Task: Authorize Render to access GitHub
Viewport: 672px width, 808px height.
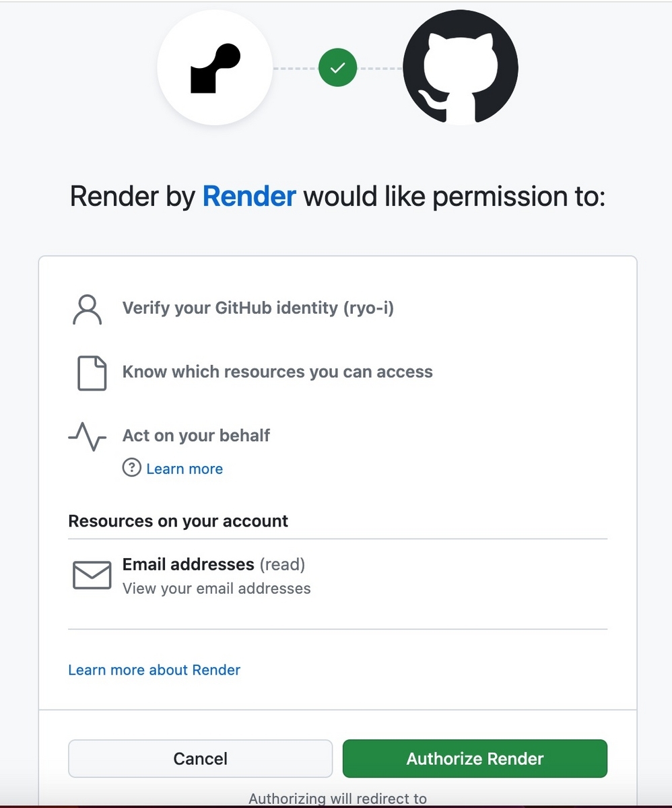Action: pyautogui.click(x=475, y=759)
